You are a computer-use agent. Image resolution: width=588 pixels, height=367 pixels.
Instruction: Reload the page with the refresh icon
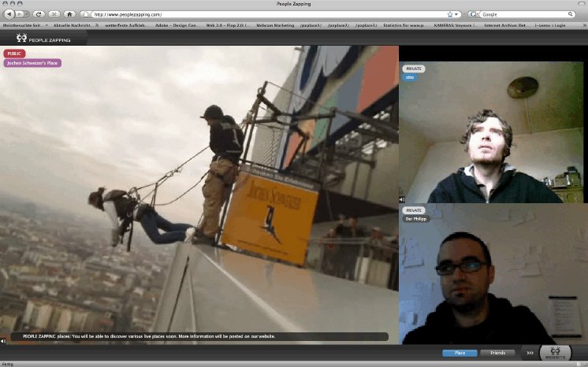pyautogui.click(x=39, y=14)
